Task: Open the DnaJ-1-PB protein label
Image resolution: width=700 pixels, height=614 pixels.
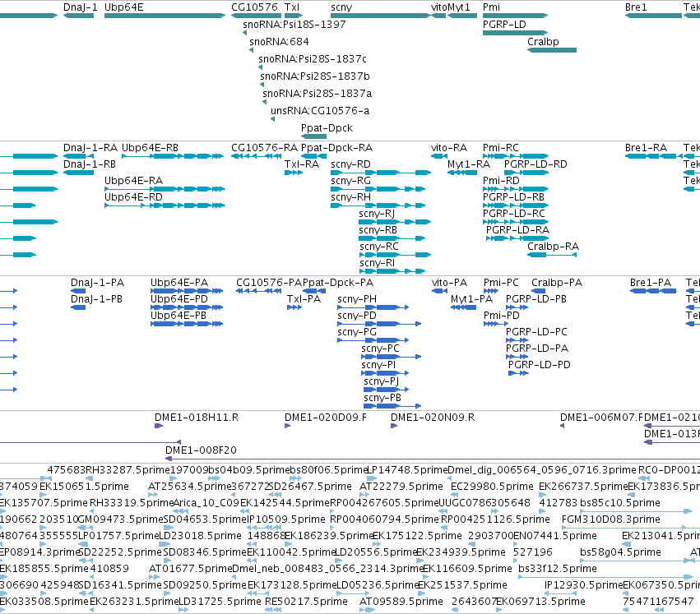Action: (96, 299)
